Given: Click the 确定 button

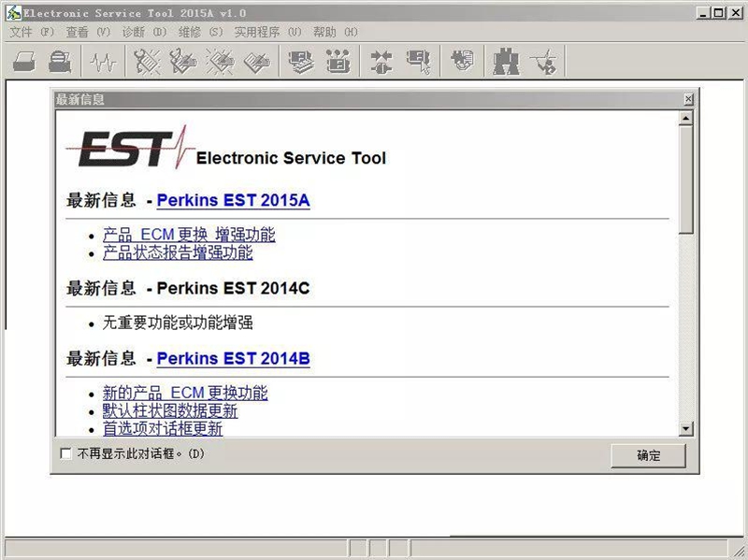Looking at the screenshot, I should pyautogui.click(x=648, y=455).
